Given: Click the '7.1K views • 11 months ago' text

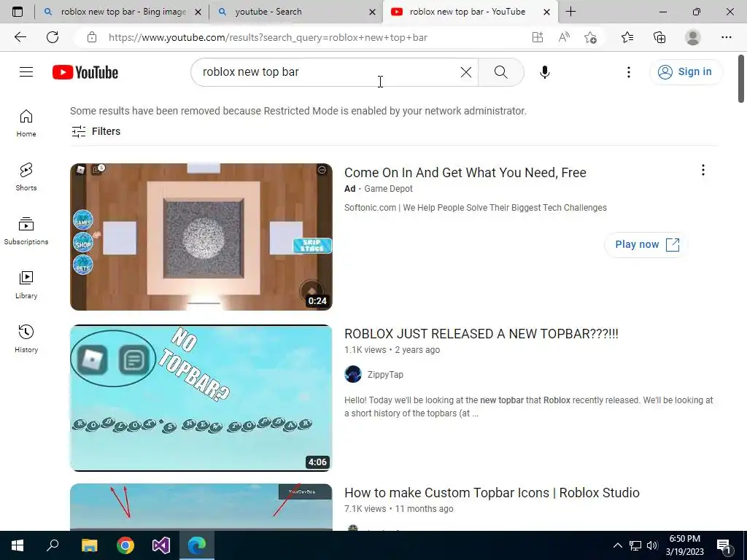Looking at the screenshot, I should tap(399, 508).
